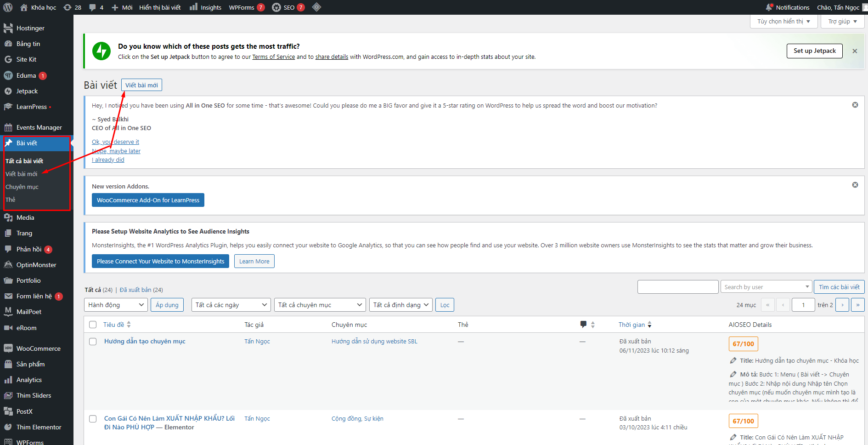Sort posts by Tiêu đề column
Viewport: 868px width, 445px height.
[117, 325]
